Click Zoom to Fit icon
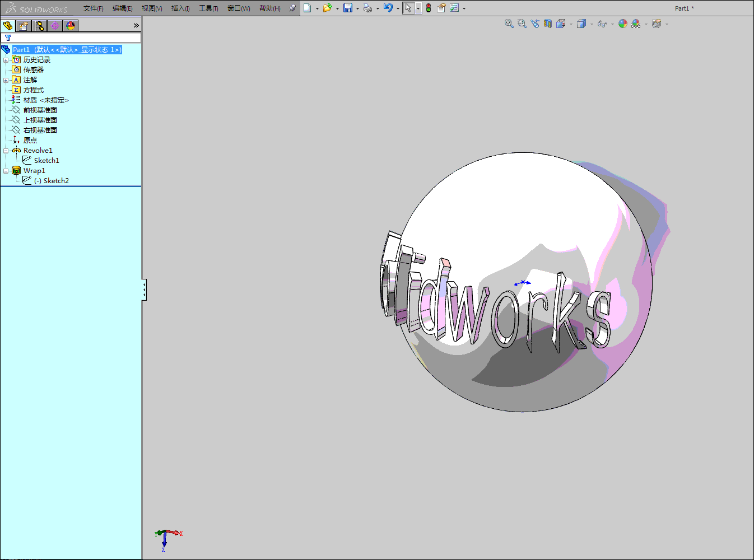 coord(509,24)
